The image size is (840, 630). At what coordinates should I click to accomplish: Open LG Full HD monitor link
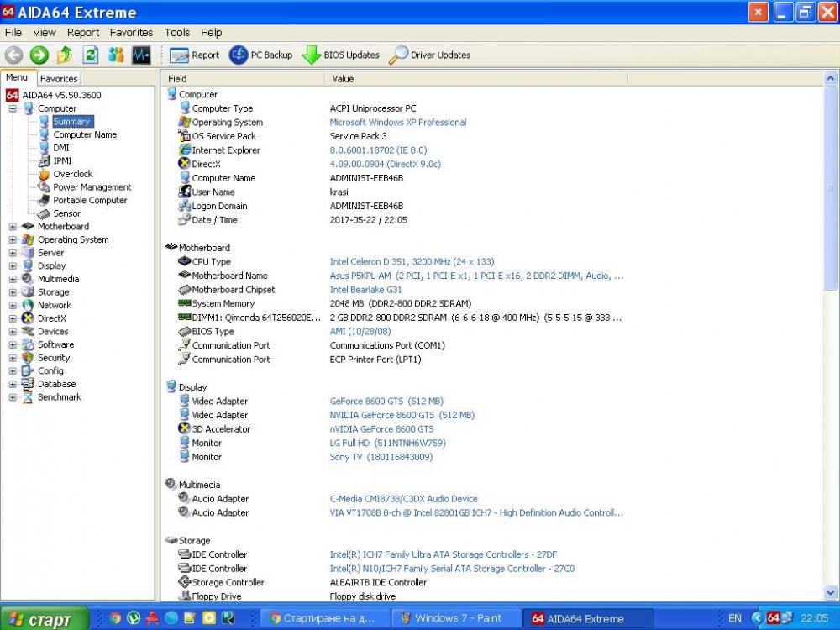(387, 443)
